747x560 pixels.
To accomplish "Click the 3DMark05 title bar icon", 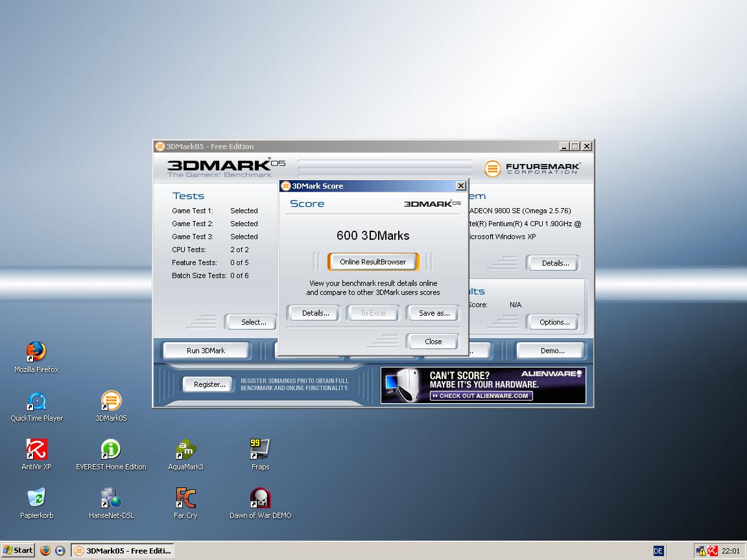I will tap(160, 146).
